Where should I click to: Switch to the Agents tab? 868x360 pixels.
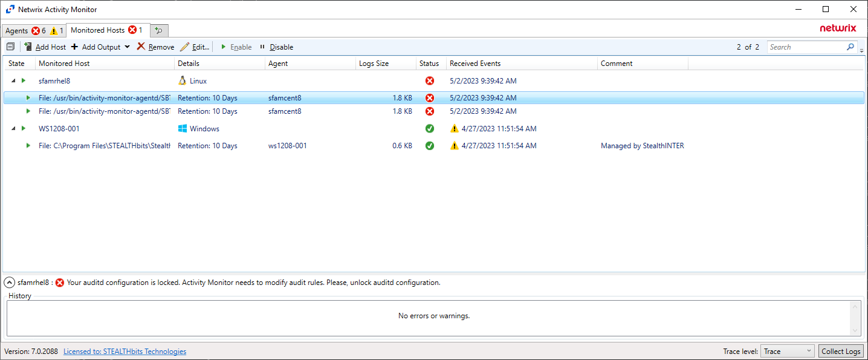click(x=16, y=30)
